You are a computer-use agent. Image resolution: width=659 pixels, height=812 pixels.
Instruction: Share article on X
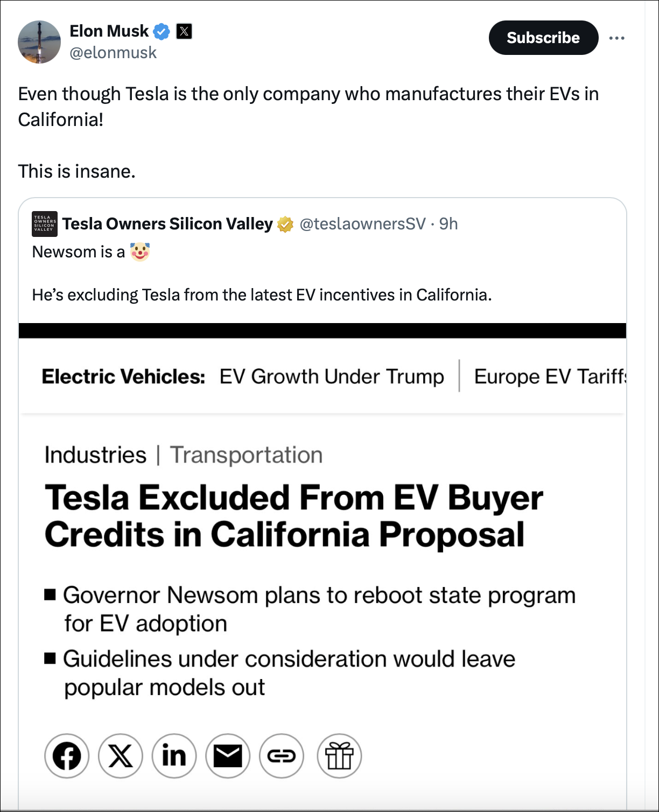point(121,756)
